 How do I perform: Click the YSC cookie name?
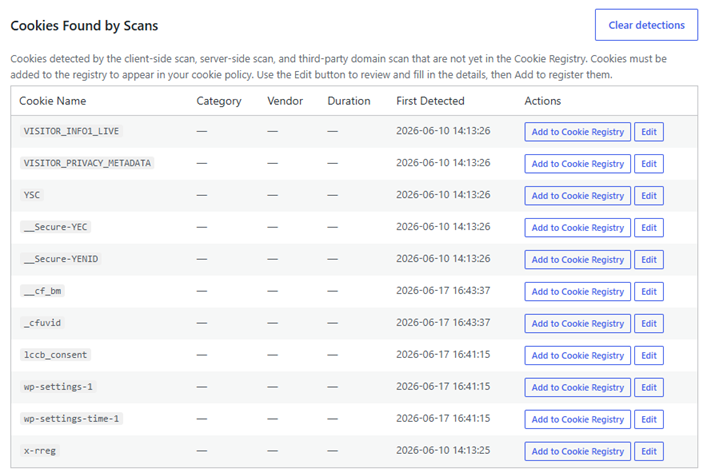[x=32, y=195]
